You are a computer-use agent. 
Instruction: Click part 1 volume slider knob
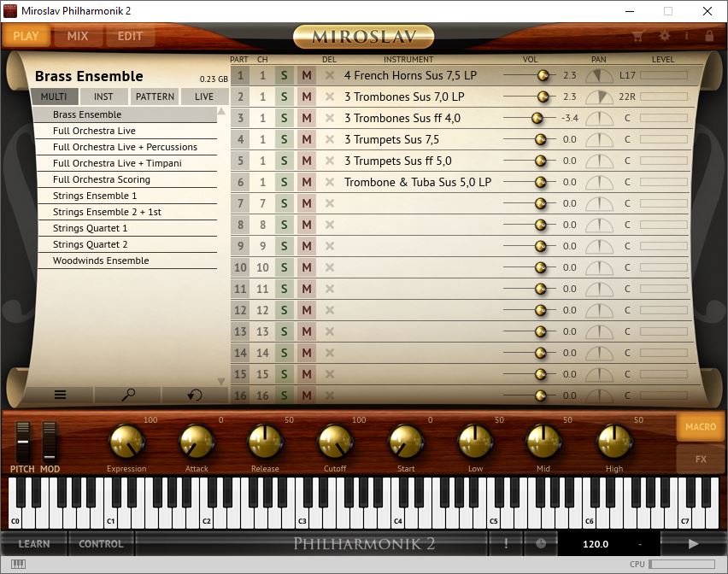coord(543,75)
